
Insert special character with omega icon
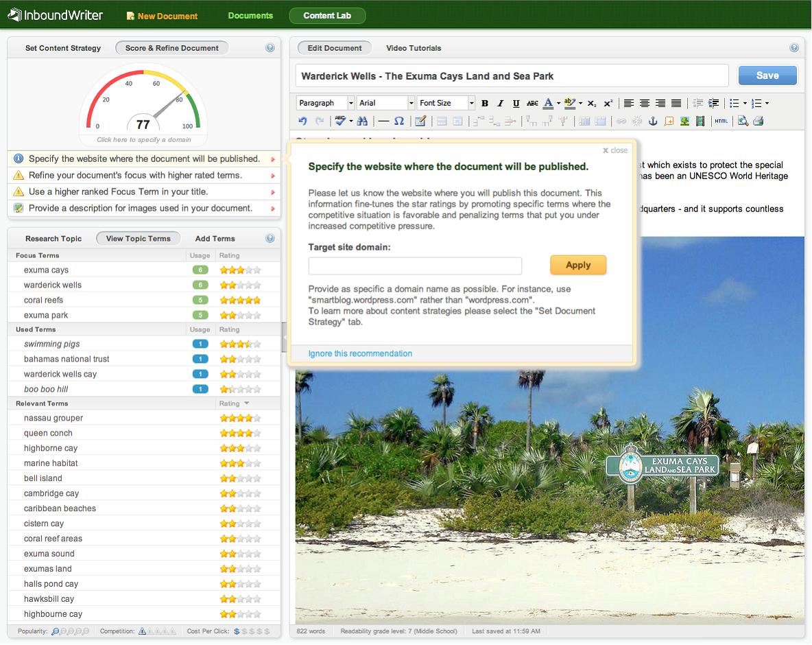[399, 121]
